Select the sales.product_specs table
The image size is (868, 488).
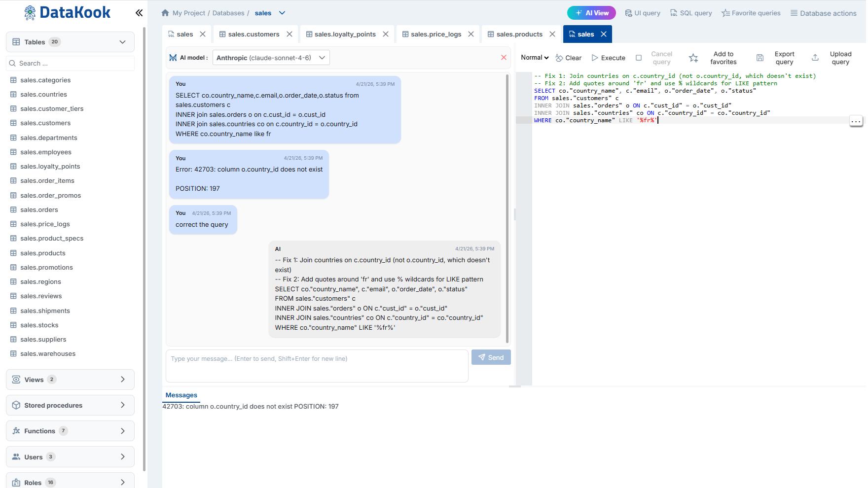[x=52, y=239]
